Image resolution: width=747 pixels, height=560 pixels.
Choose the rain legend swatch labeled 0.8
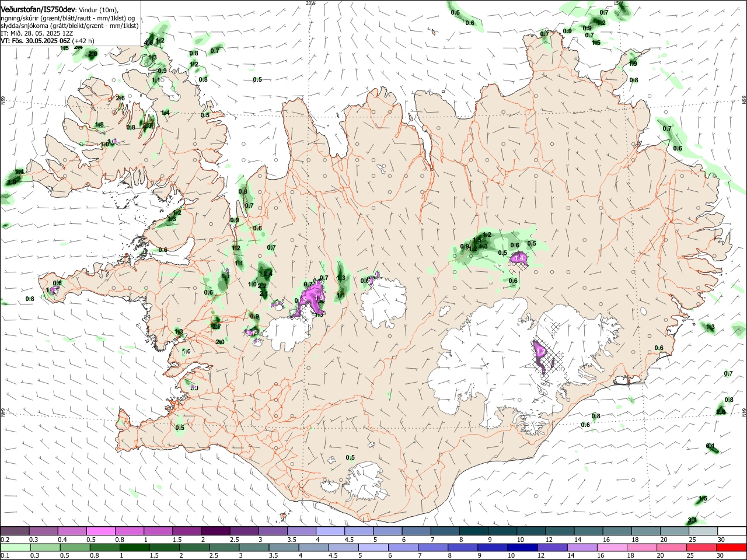(x=105, y=547)
